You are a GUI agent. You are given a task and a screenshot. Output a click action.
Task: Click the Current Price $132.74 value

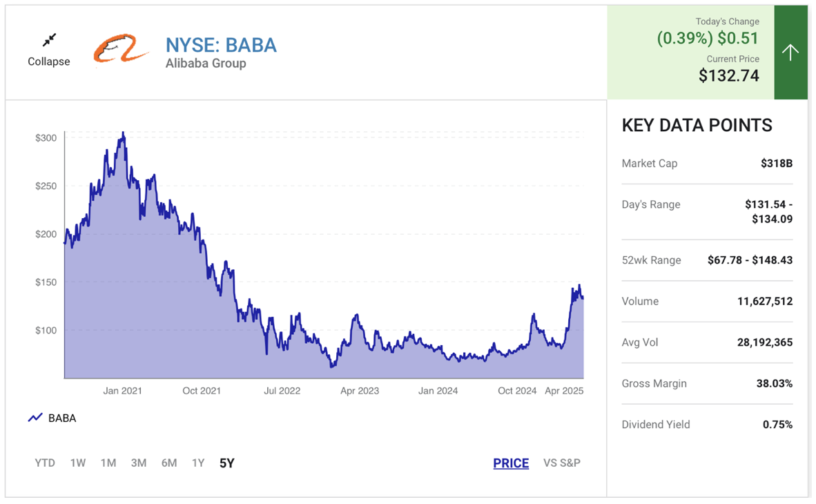(x=729, y=76)
